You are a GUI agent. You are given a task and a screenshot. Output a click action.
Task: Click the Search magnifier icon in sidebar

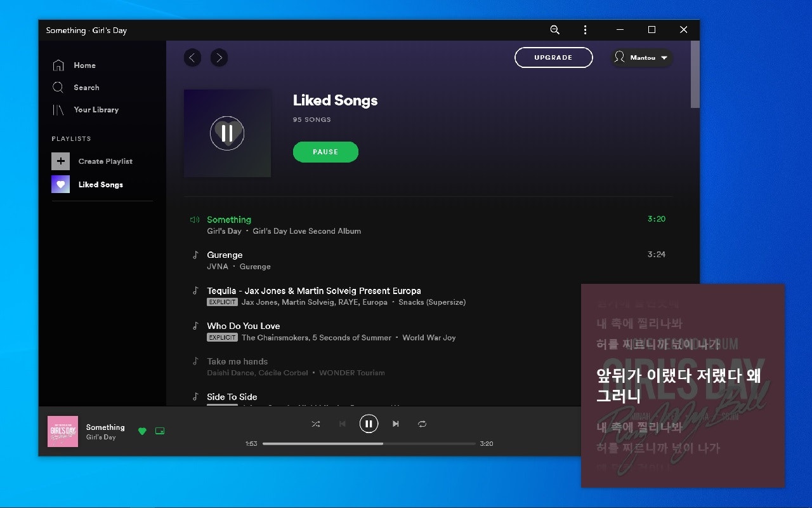coord(58,88)
